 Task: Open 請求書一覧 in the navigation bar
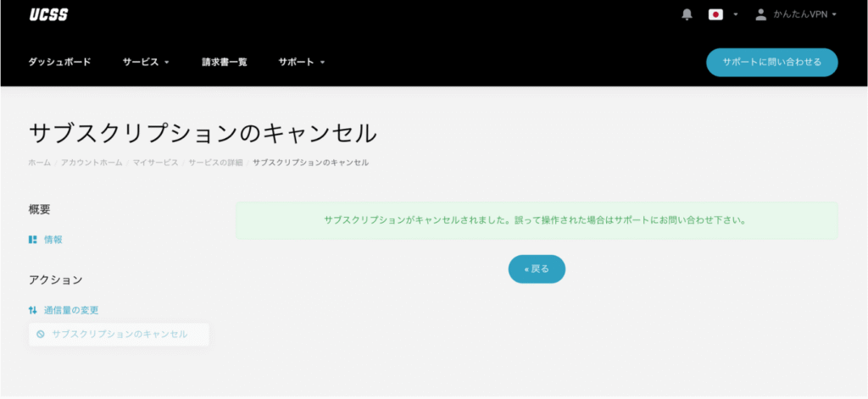click(225, 62)
